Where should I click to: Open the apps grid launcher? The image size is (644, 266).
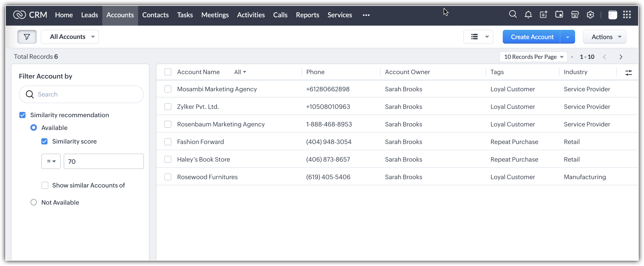[x=627, y=15]
